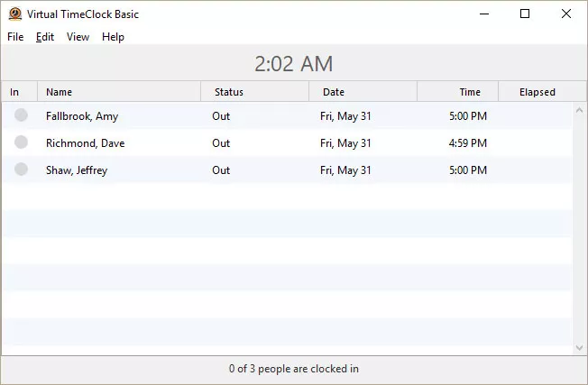
Task: Open the View menu
Action: pyautogui.click(x=78, y=37)
